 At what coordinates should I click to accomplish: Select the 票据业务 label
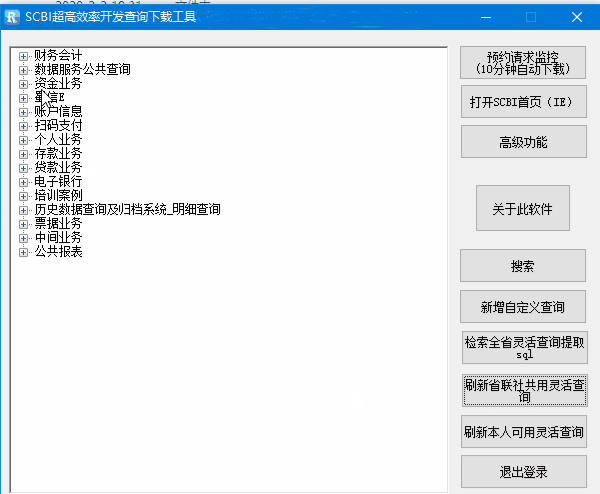click(x=58, y=223)
